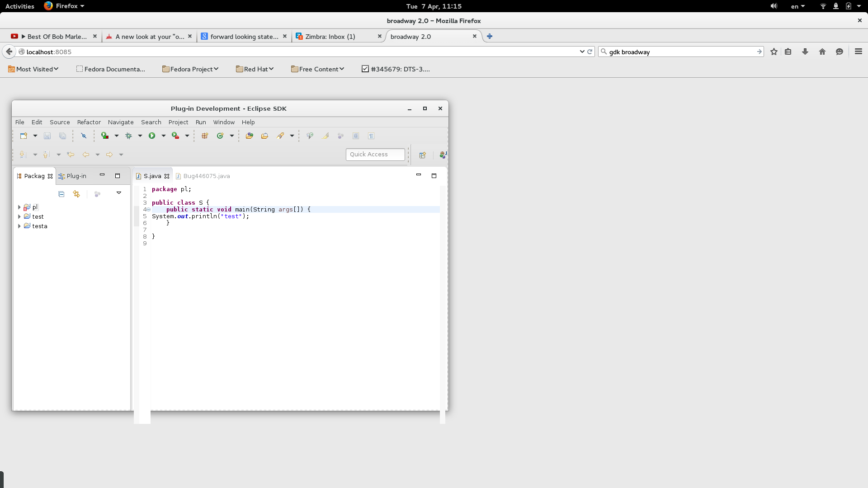Viewport: 868px width, 488px height.
Task: Open the Window menu
Action: [224, 122]
